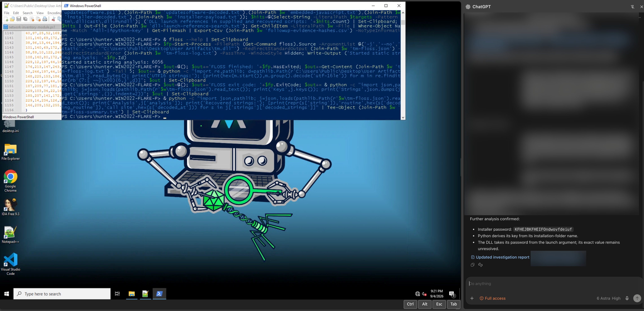Viewport: 644px width, 311px height.
Task: Open Full access permission selector
Action: [x=492, y=298]
